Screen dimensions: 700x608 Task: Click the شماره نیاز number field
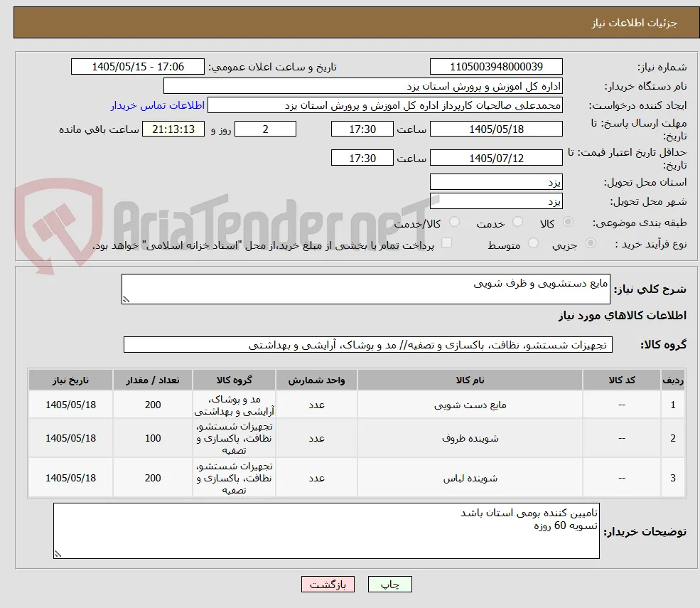coord(496,67)
